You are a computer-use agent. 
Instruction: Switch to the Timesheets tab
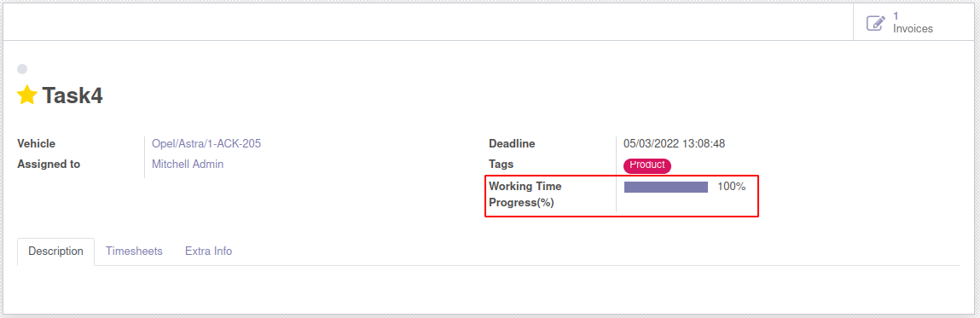click(x=134, y=252)
